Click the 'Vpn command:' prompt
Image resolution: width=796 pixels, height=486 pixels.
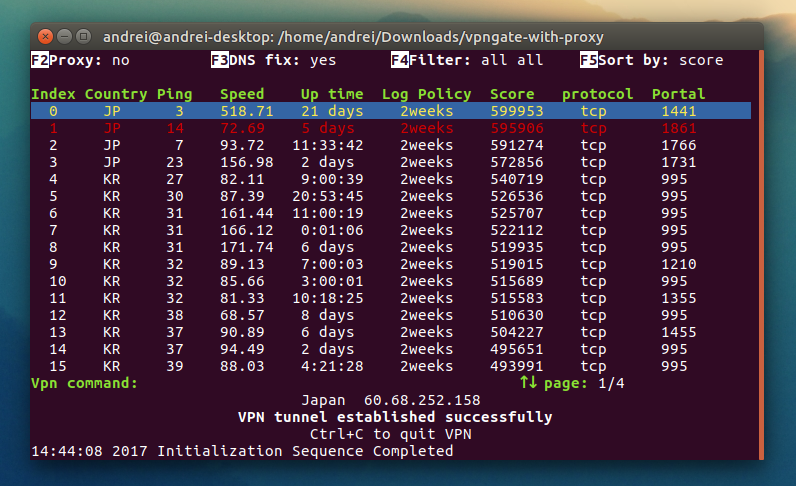click(x=84, y=383)
